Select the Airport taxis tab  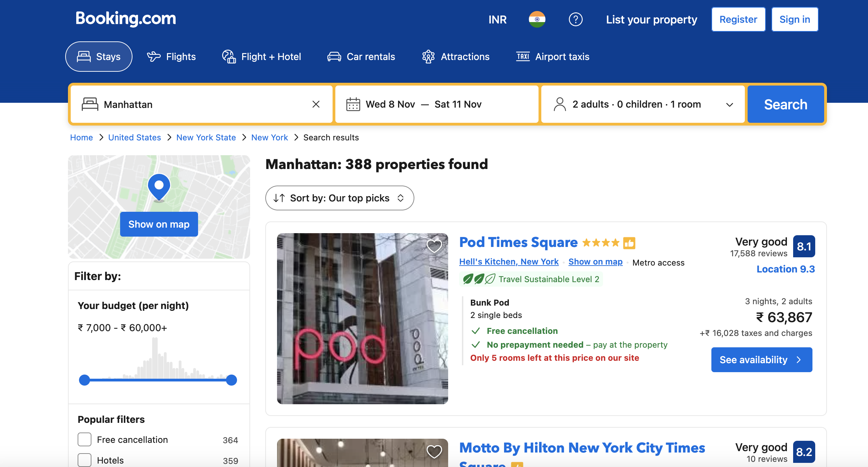[553, 57]
